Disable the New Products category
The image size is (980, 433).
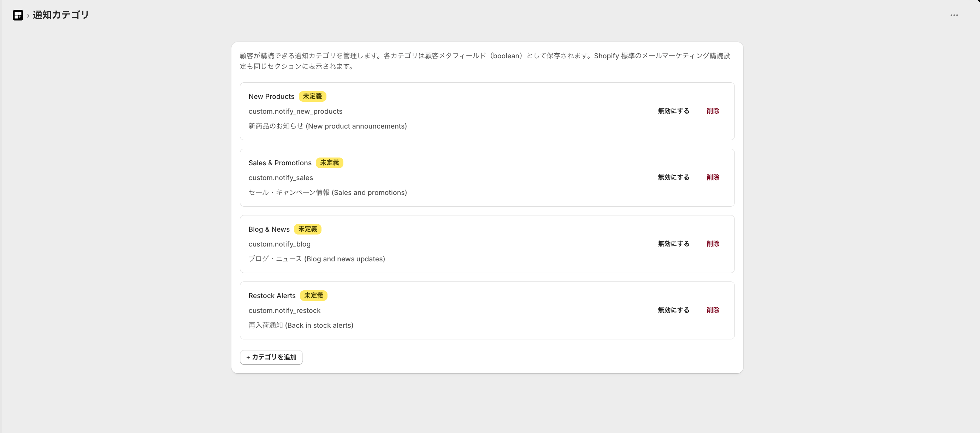pyautogui.click(x=673, y=111)
